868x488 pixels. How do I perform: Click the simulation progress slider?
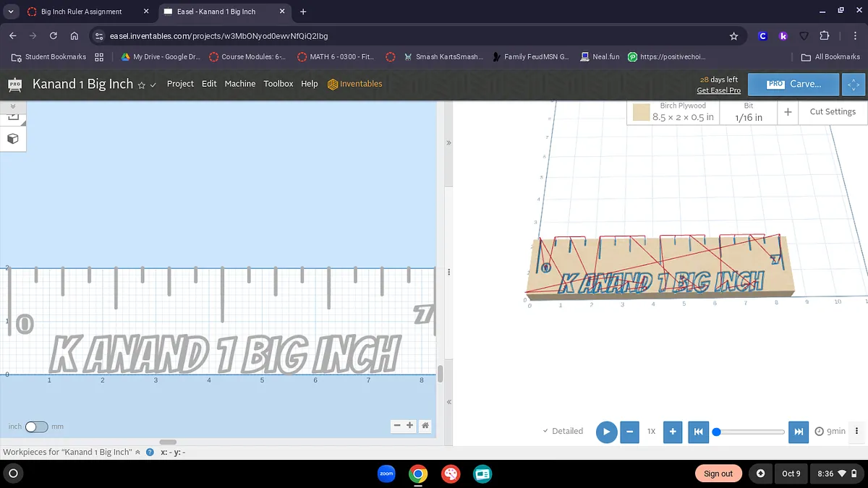pyautogui.click(x=750, y=432)
